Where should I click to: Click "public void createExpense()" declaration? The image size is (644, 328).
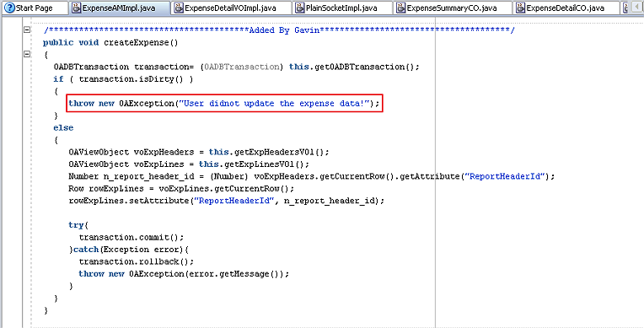110,42
